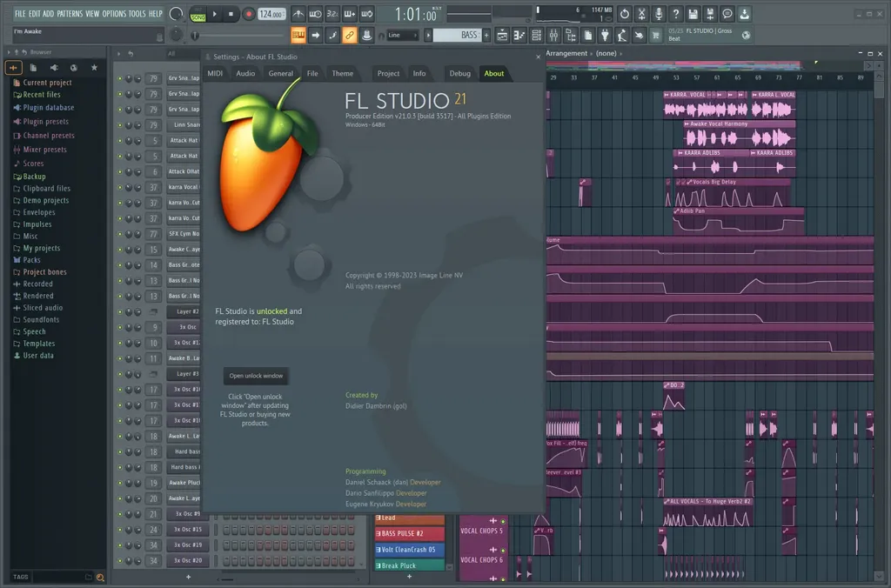
Task: Mute the first Grv Sna..lap channel LED
Action: [120, 78]
